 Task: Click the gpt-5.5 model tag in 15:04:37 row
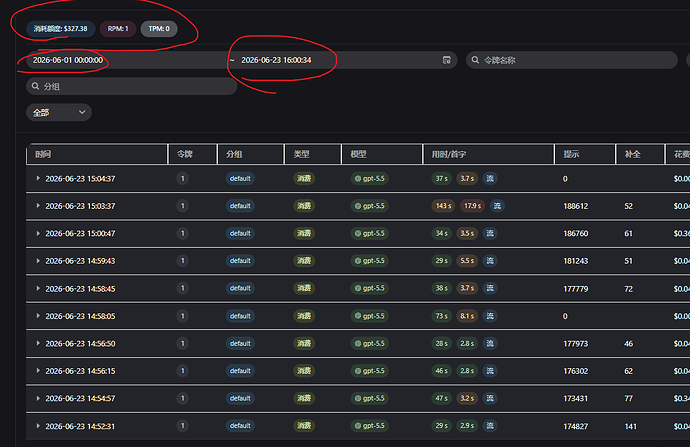tap(370, 179)
